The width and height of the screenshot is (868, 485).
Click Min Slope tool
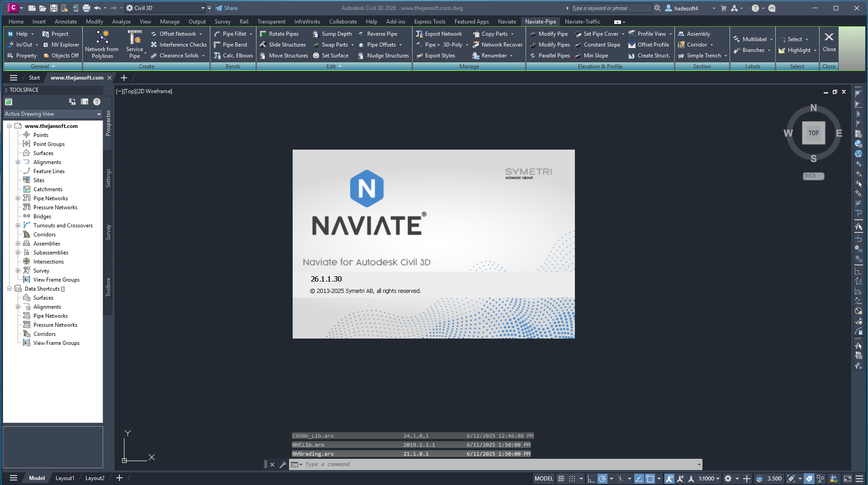591,56
